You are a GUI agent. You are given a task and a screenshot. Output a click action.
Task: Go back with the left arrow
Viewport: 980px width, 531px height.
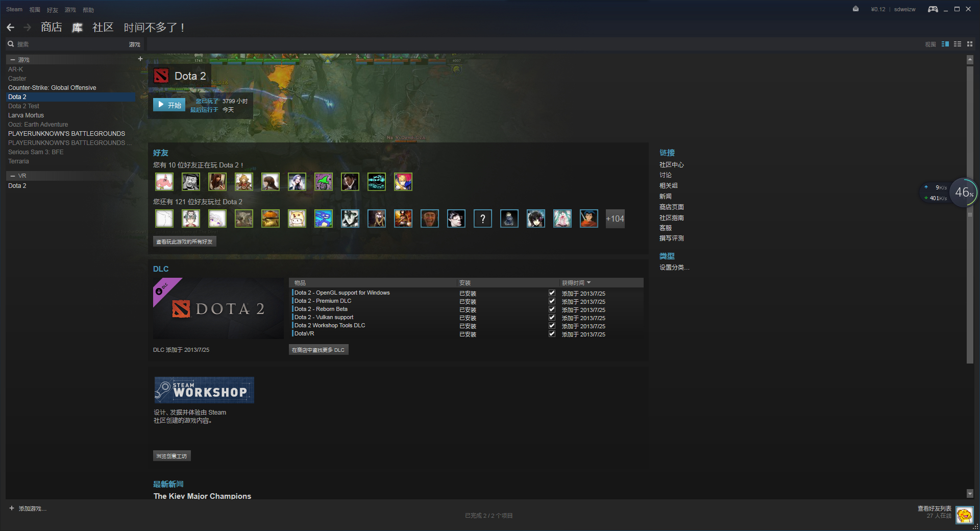click(11, 28)
